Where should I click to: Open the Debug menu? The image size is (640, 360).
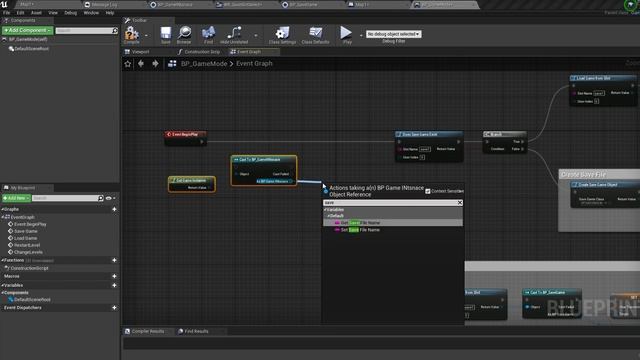click(x=71, y=13)
